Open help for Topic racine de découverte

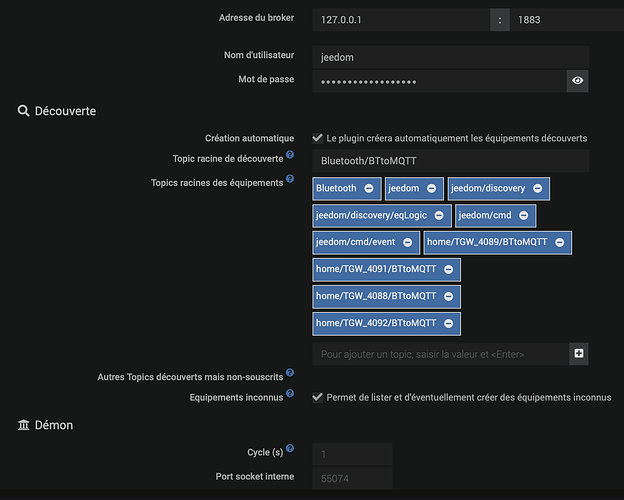(x=290, y=155)
